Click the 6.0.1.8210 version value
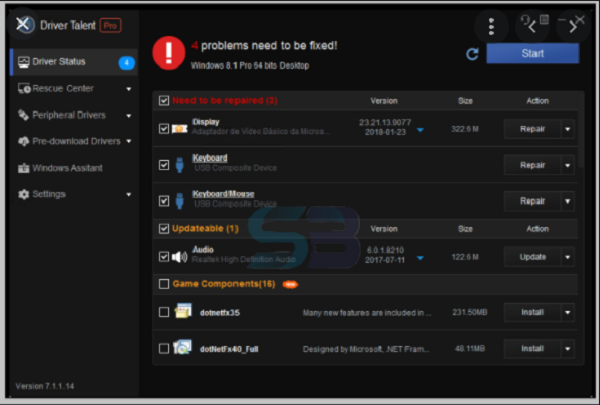Image resolution: width=600 pixels, height=405 pixels. (x=385, y=250)
